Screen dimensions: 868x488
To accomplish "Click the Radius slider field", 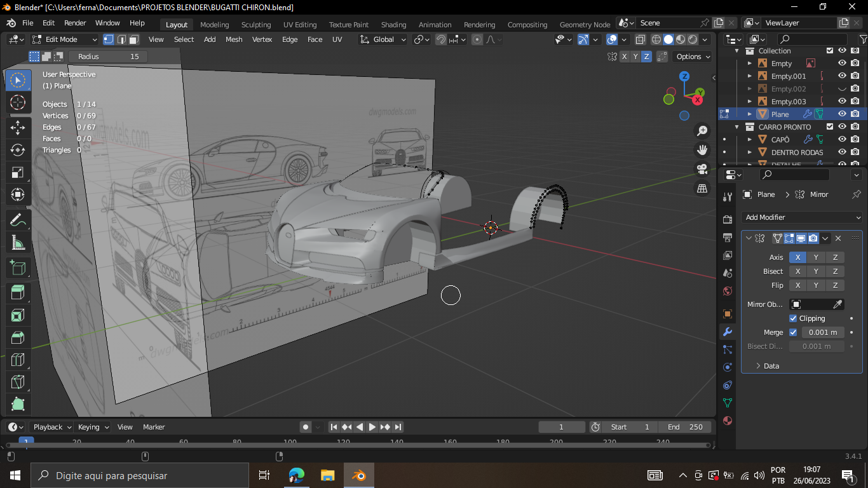I will (x=108, y=57).
